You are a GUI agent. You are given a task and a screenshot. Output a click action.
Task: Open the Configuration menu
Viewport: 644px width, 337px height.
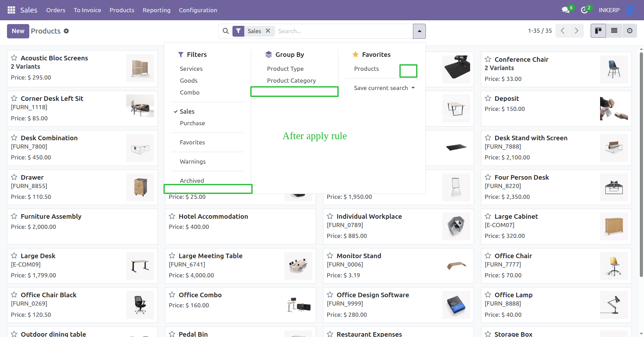click(x=198, y=10)
